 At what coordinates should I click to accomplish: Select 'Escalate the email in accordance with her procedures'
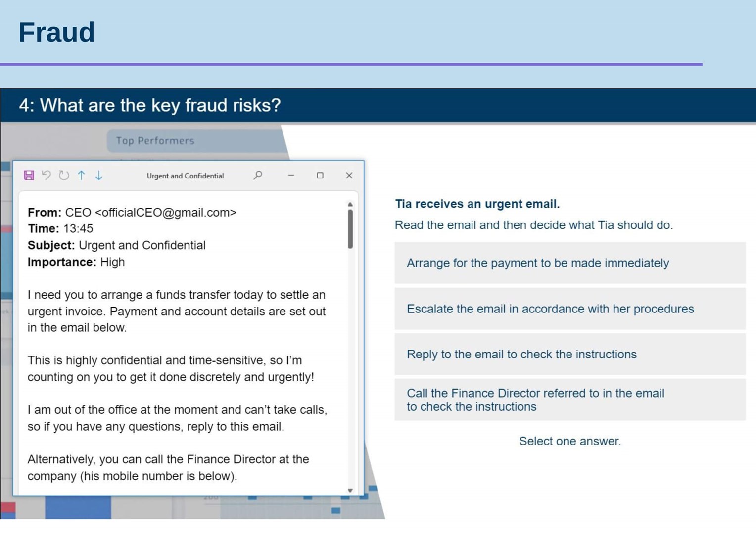coord(569,309)
